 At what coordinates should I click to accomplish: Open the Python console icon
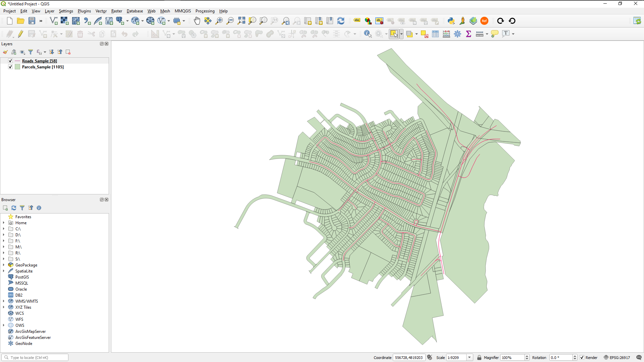pos(451,21)
